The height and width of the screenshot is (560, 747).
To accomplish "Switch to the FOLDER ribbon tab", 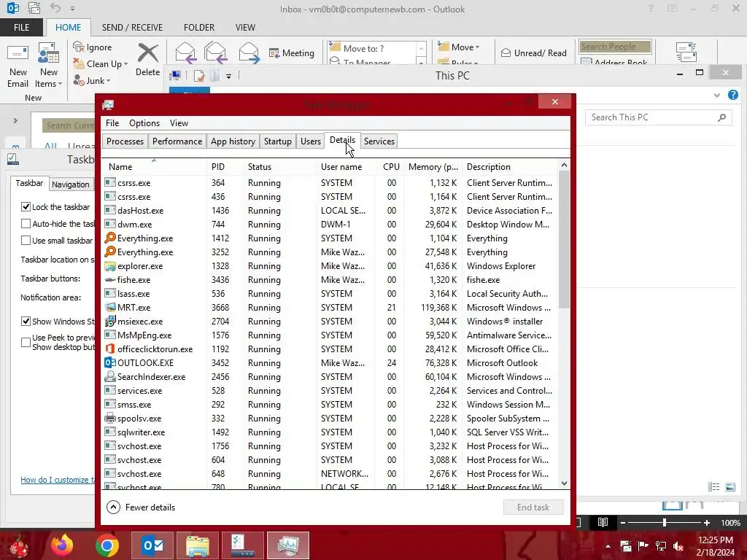I will click(199, 27).
